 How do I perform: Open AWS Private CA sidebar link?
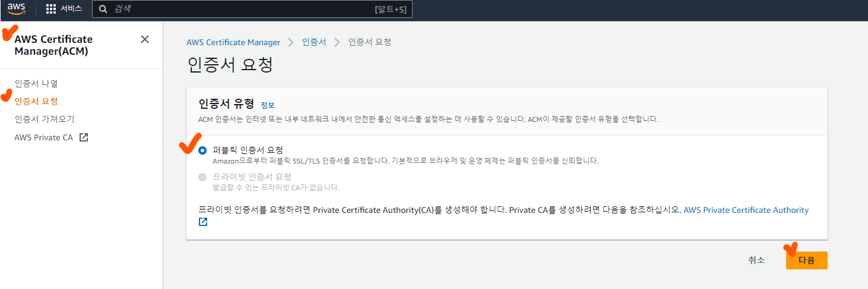(43, 137)
